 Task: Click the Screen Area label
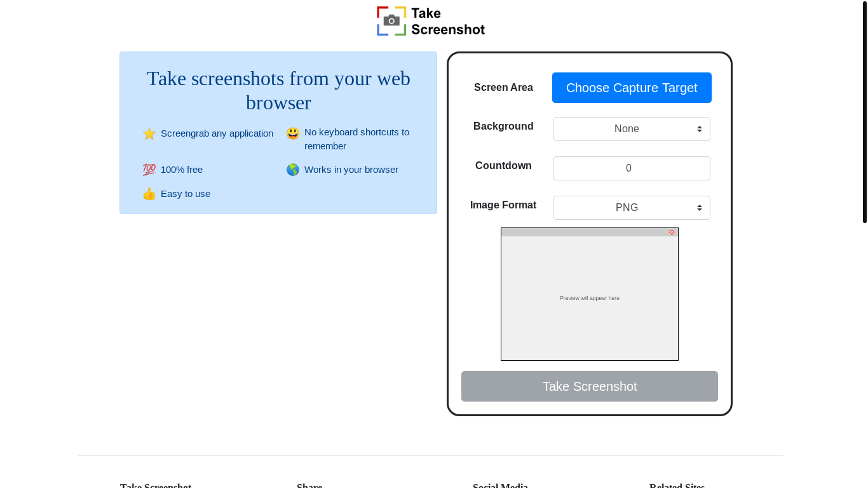tap(503, 88)
